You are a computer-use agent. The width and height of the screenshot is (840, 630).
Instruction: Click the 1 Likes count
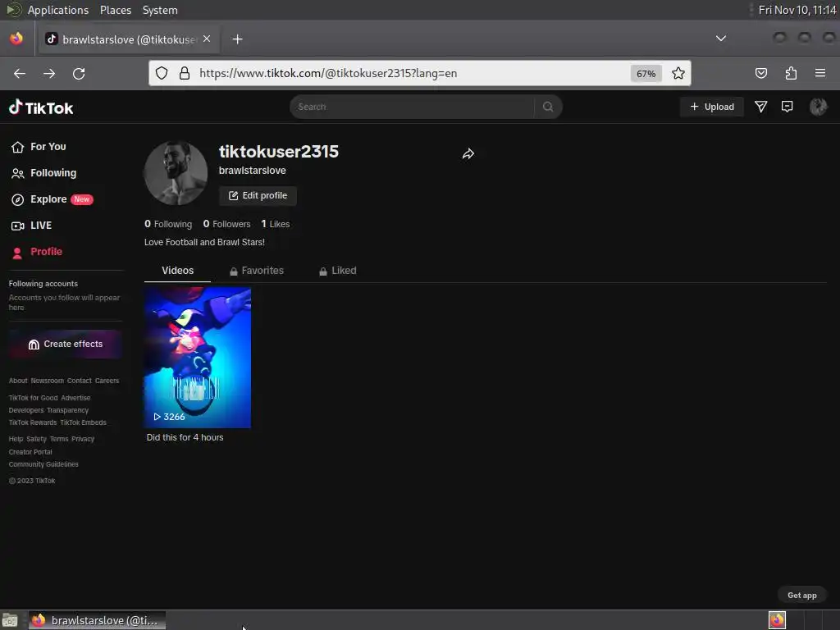coord(276,224)
